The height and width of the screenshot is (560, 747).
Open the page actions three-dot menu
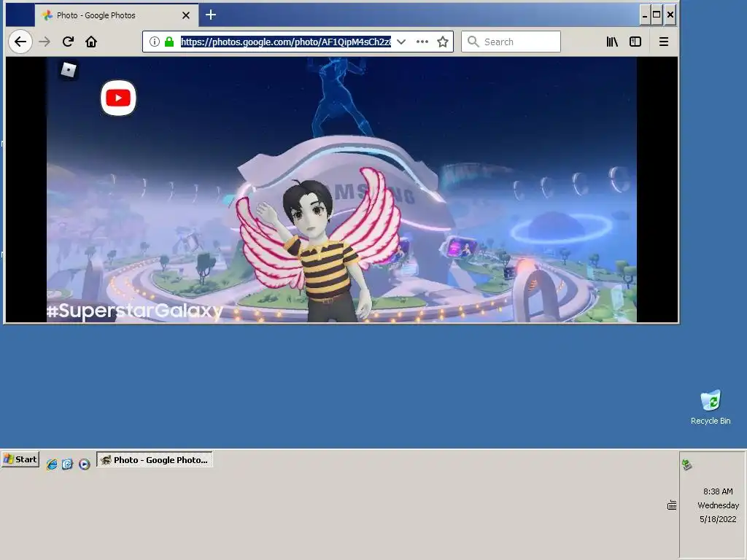click(422, 42)
